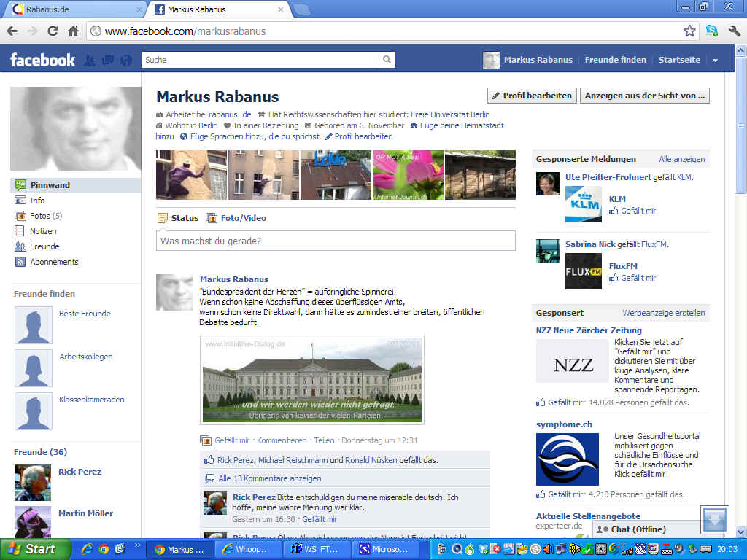The height and width of the screenshot is (560, 747).
Task: Open Chrome quick launch icon
Action: (104, 549)
